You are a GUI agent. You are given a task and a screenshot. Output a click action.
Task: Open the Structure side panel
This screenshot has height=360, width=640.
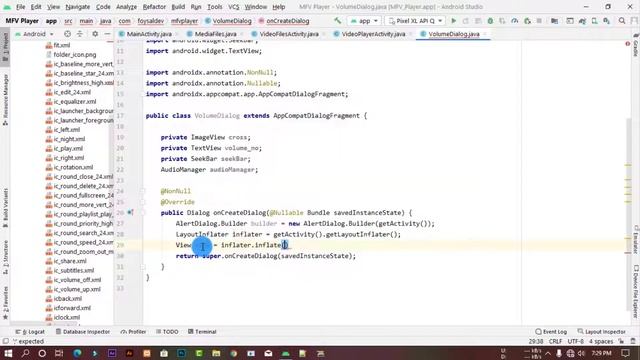5,256
